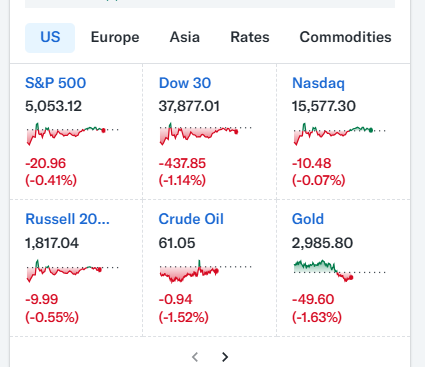
Task: Go to next page with right chevron
Action: 225,357
